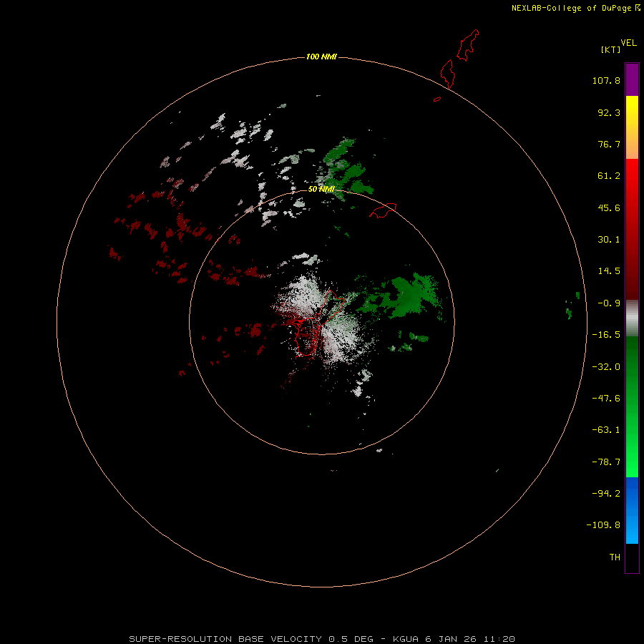Click the 107.8 legend value
Screen dimensions: 644x644
[606, 80]
